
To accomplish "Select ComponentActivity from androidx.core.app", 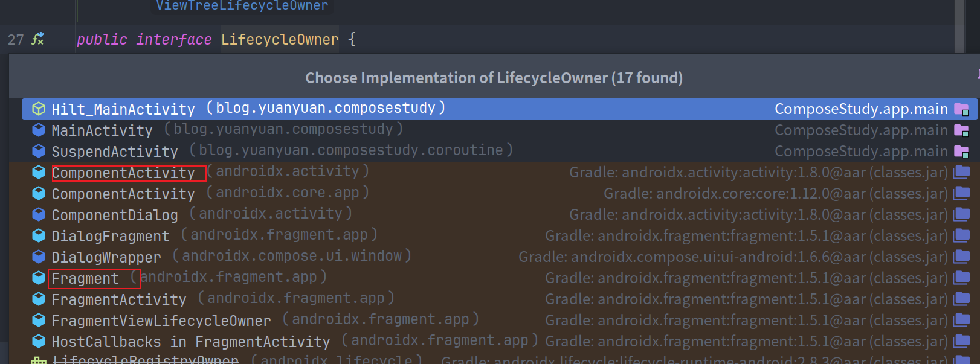I will [123, 194].
